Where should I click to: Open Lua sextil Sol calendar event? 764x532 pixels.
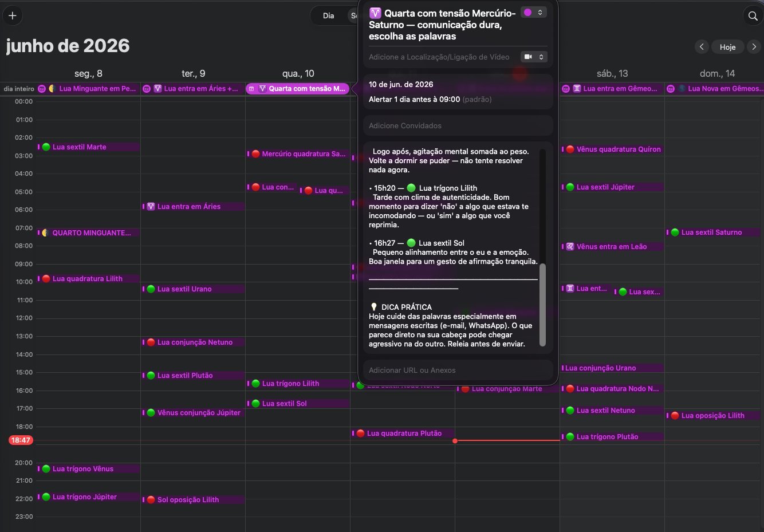298,404
